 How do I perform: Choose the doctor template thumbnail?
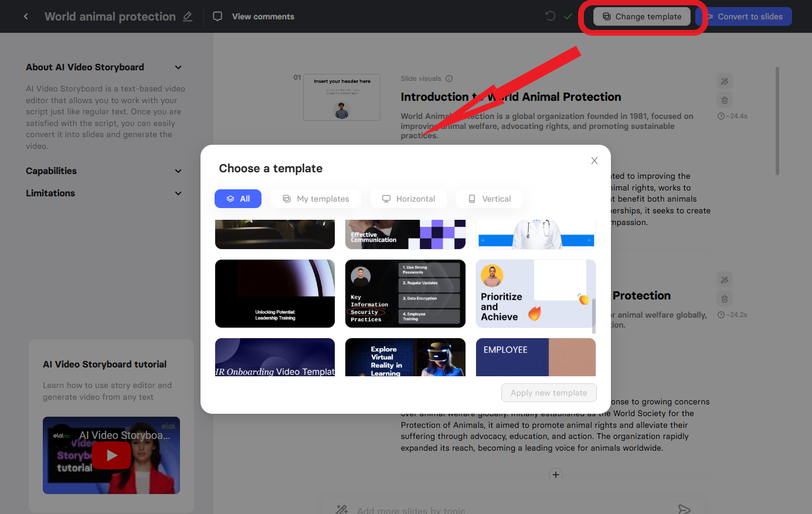535,234
